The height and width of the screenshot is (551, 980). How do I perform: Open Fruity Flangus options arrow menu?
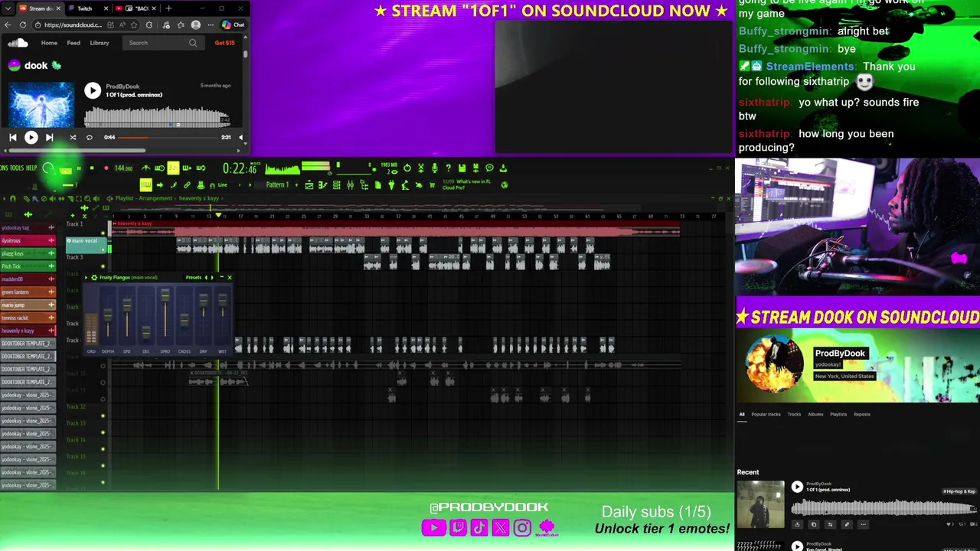pyautogui.click(x=86, y=277)
